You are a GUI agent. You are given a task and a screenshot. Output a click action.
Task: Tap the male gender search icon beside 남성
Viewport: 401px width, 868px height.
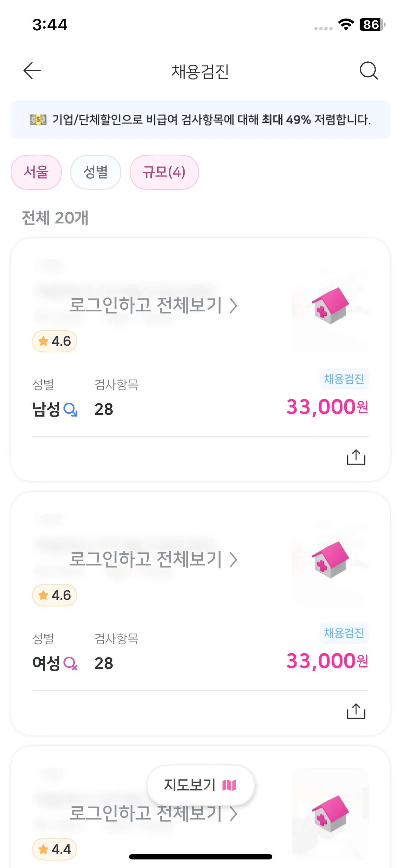tap(71, 409)
